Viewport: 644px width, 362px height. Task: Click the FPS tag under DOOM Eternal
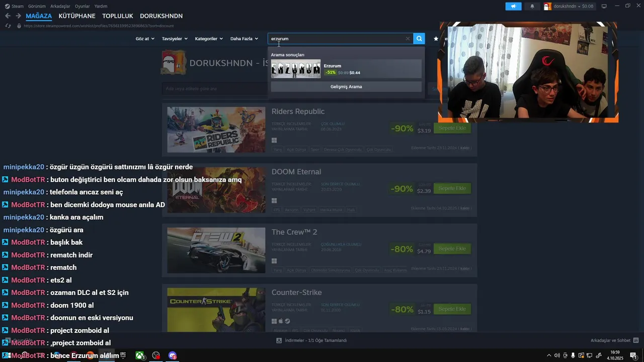pyautogui.click(x=277, y=210)
